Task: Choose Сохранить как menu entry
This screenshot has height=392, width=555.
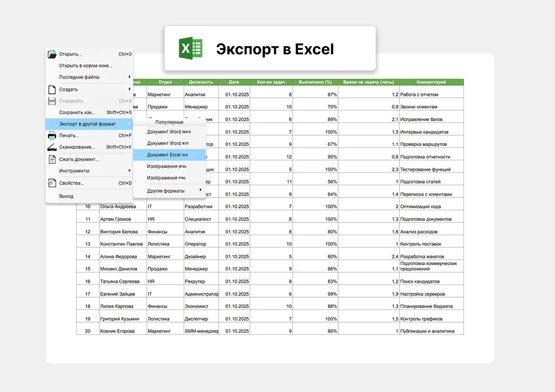Action: coord(78,113)
